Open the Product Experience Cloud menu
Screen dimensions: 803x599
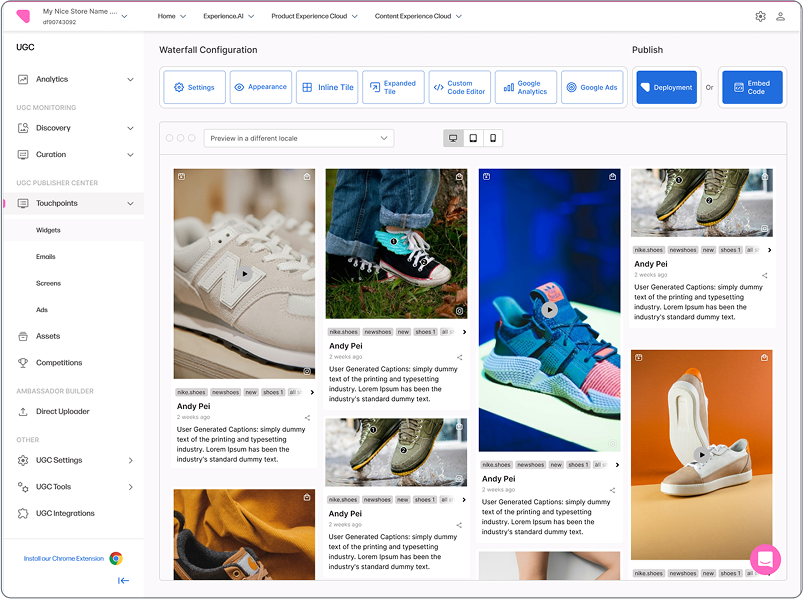[311, 17]
